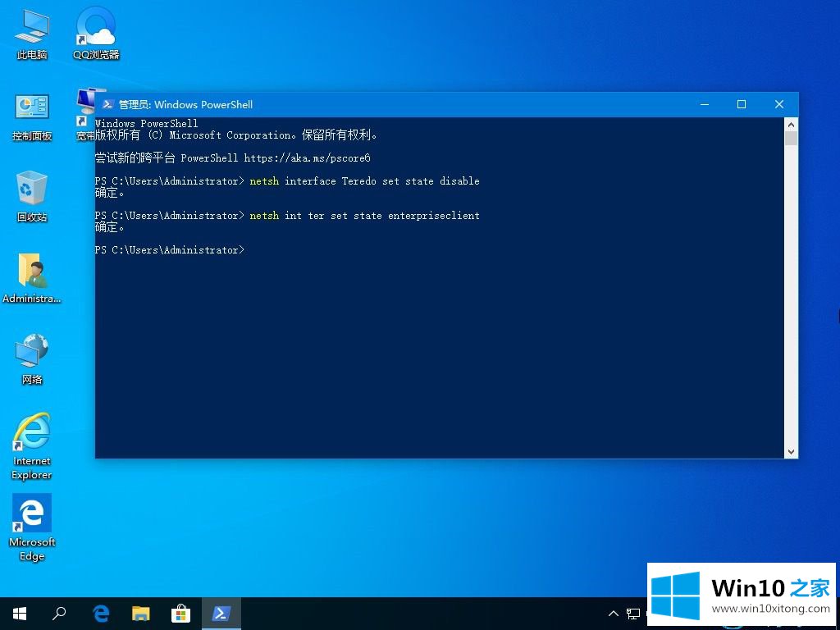Open taskbar search magnifier
The height and width of the screenshot is (630, 840).
59,614
